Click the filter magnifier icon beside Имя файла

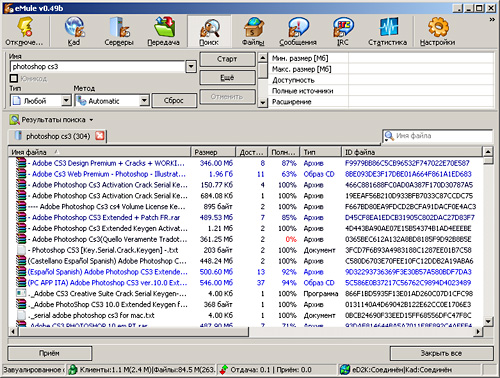[389, 136]
